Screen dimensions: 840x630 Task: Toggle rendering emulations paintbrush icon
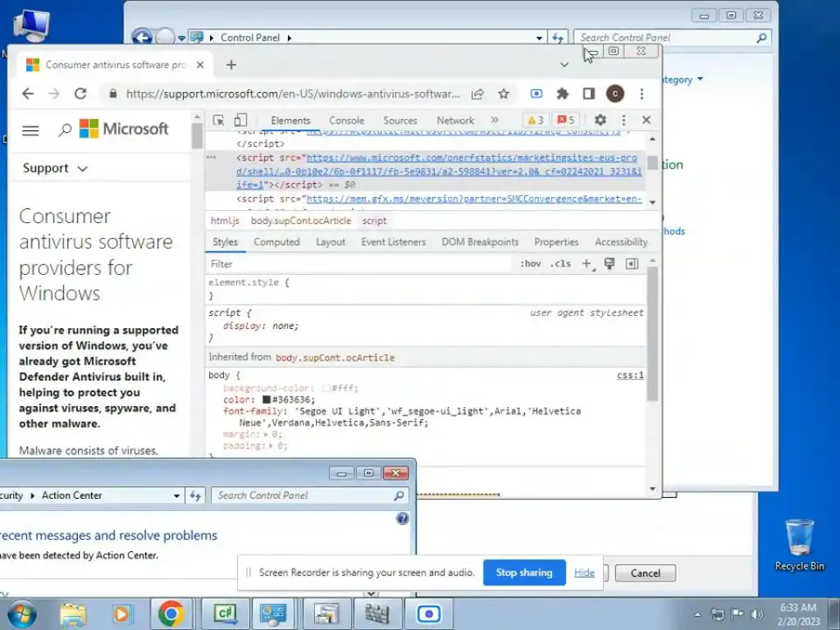click(x=609, y=263)
